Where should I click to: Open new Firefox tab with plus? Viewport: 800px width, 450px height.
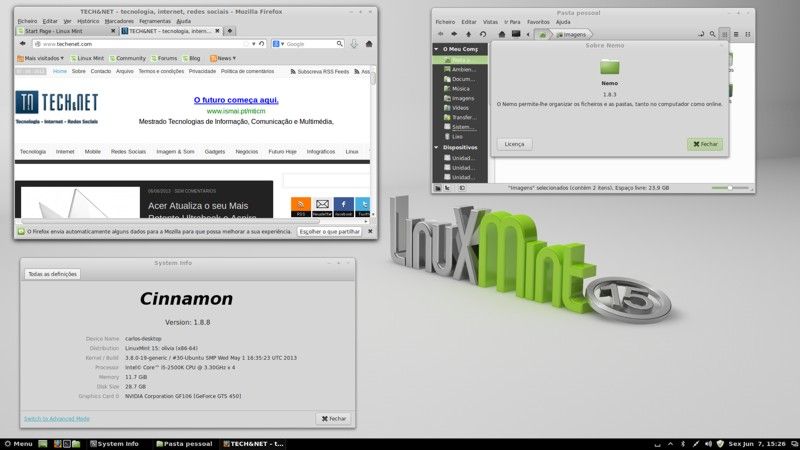coord(227,31)
